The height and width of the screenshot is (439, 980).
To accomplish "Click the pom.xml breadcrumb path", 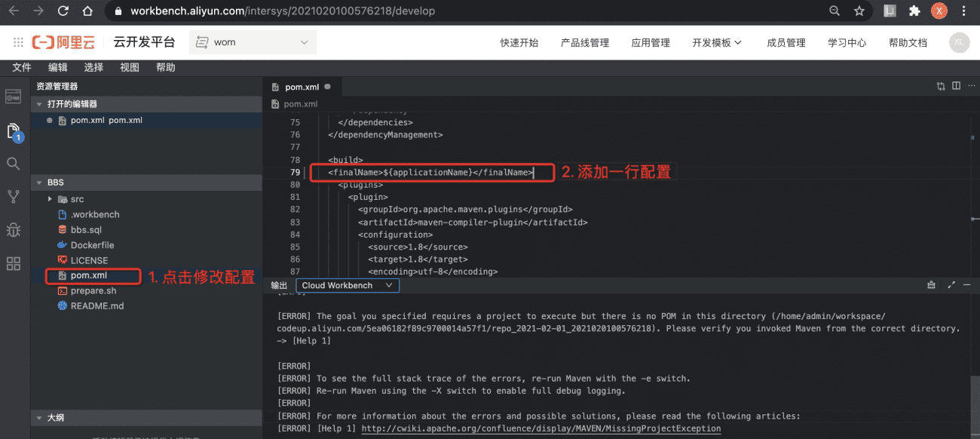I will (300, 104).
